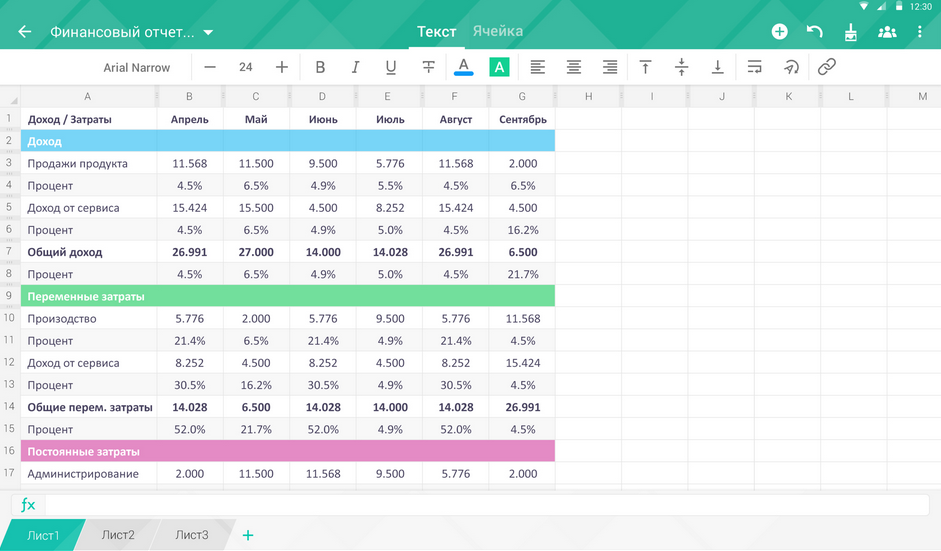Select the cell 'Доход / Затраты'

coord(89,119)
